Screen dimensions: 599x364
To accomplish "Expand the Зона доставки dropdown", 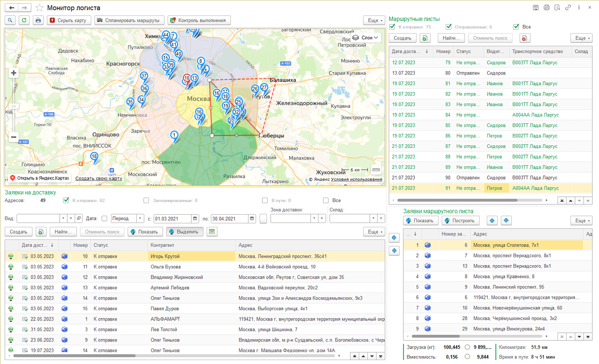I will click(x=314, y=219).
